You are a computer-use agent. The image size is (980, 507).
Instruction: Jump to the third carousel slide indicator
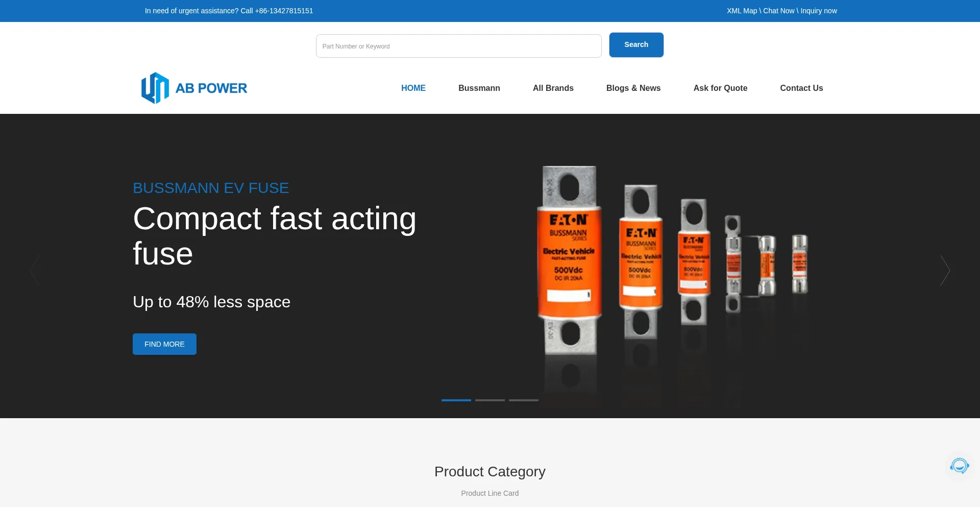pos(524,400)
